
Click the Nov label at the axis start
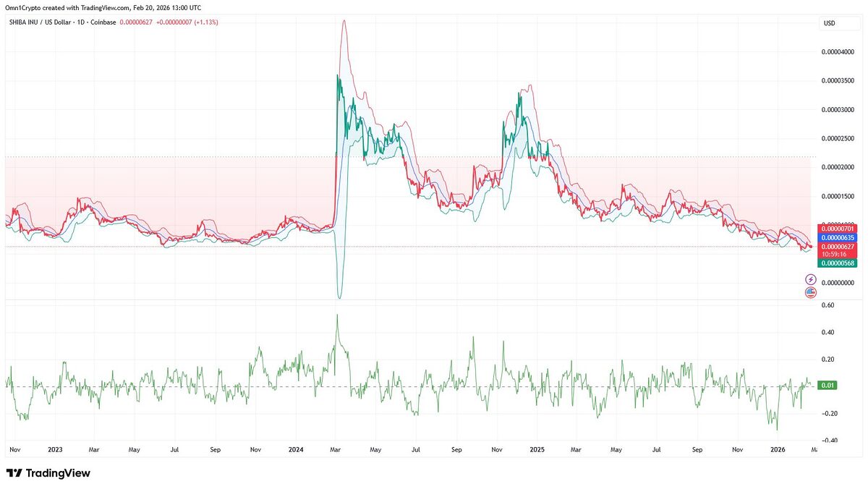(14, 449)
